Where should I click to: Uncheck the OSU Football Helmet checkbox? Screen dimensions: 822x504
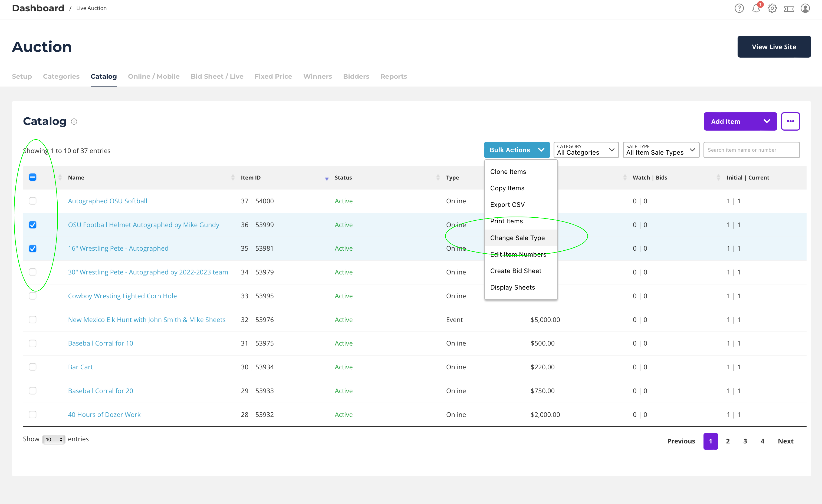33,225
